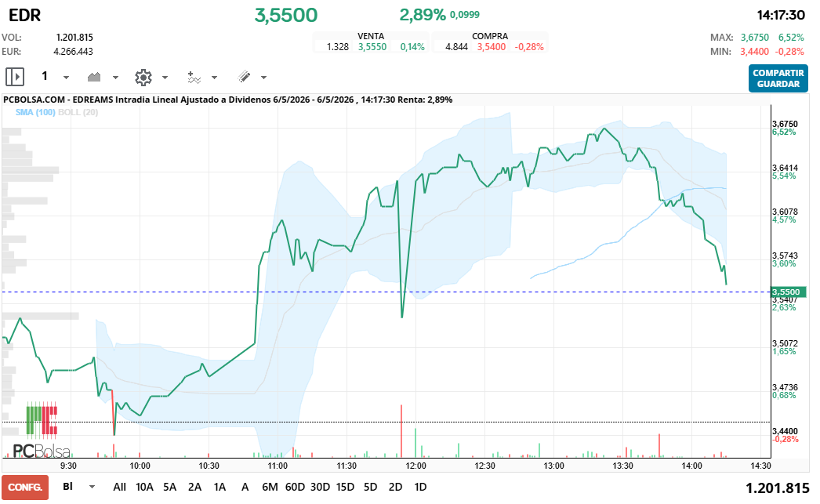Switch to the 6M range

tap(270, 488)
